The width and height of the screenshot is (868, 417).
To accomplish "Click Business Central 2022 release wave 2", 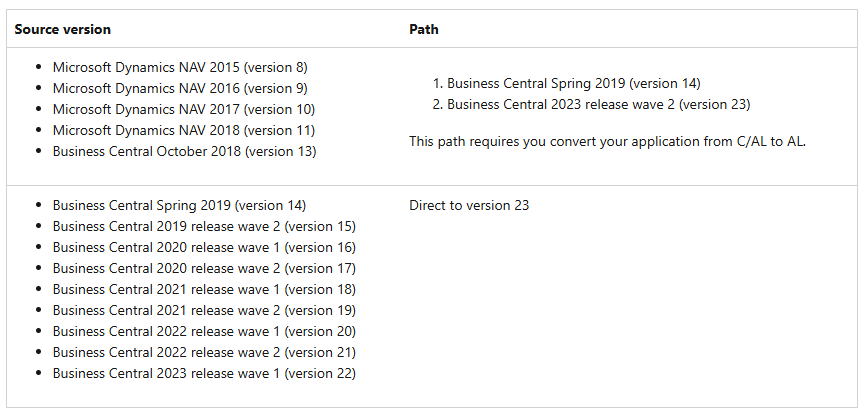I will (x=204, y=352).
